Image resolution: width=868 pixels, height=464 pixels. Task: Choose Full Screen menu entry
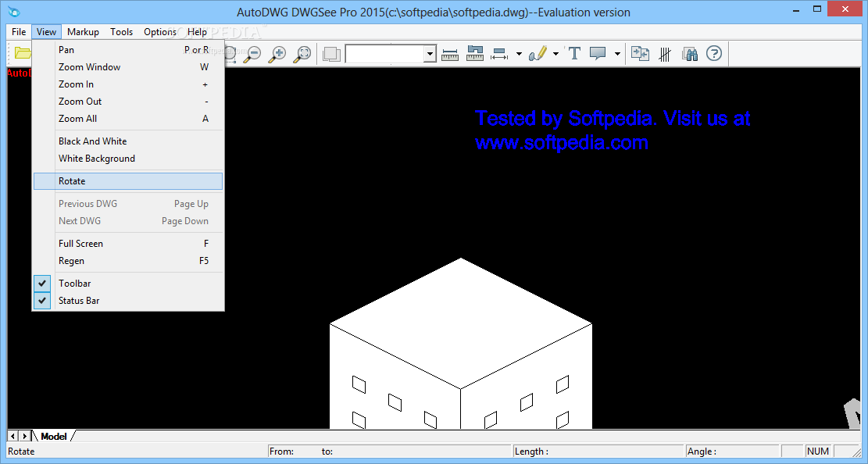pos(128,244)
